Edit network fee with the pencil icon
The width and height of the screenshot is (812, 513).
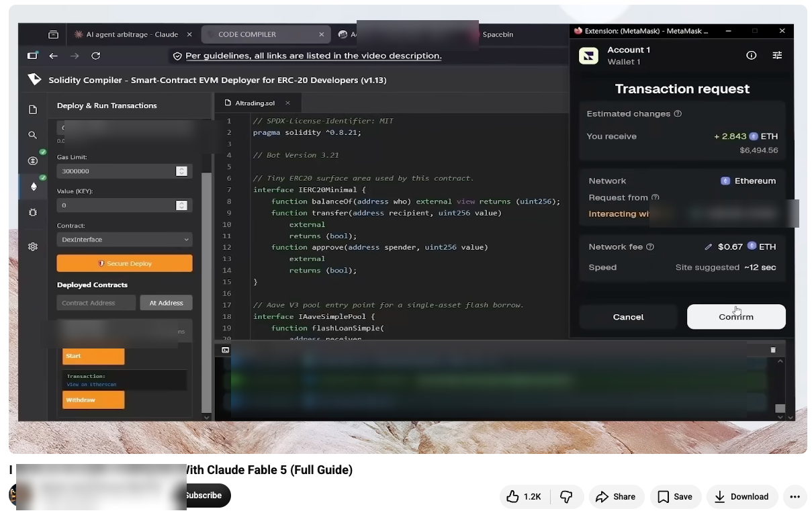[x=708, y=246]
